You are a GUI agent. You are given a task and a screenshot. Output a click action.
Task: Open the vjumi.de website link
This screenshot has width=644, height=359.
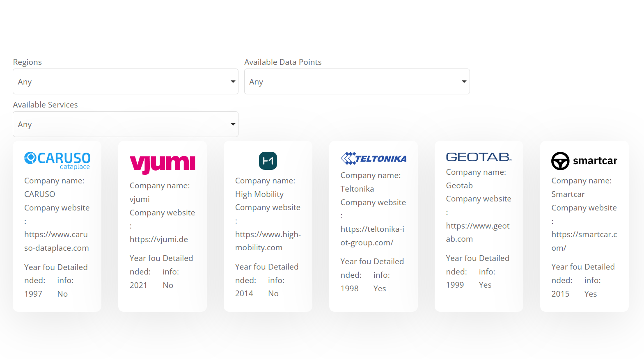(x=159, y=239)
